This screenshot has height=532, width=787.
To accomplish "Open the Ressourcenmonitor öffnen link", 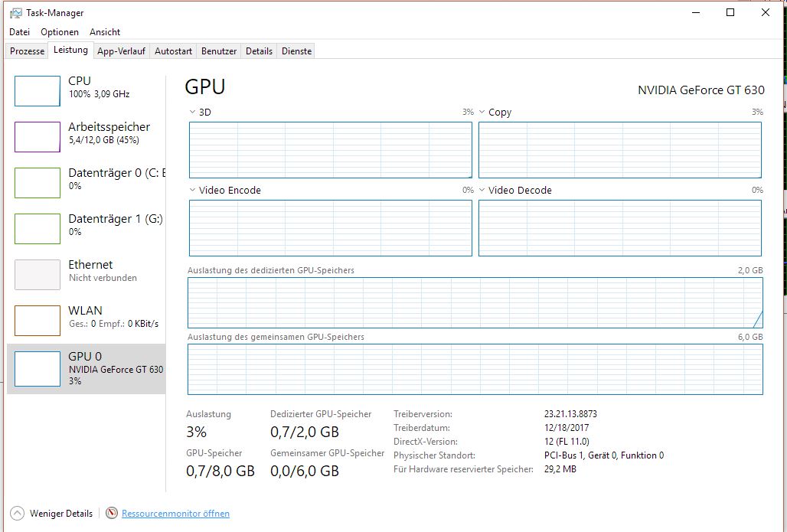I will 175,514.
